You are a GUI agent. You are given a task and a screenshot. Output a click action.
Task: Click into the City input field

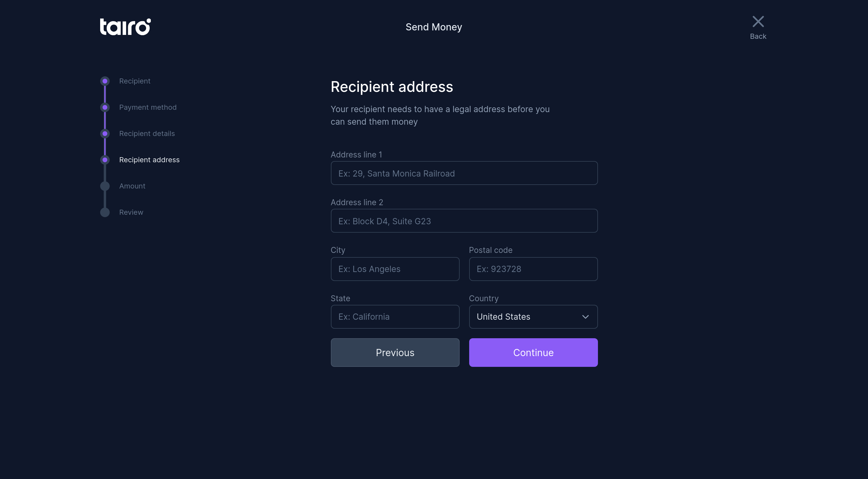point(395,269)
